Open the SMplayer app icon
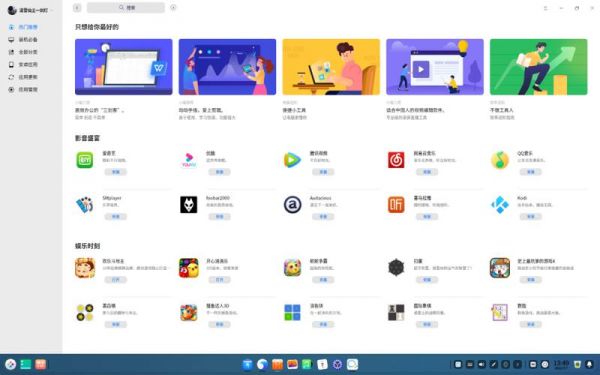The image size is (600, 375). point(85,205)
